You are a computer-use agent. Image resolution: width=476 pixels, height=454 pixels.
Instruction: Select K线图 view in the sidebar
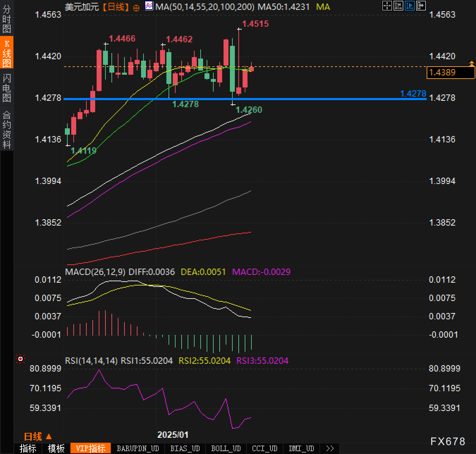point(7,53)
